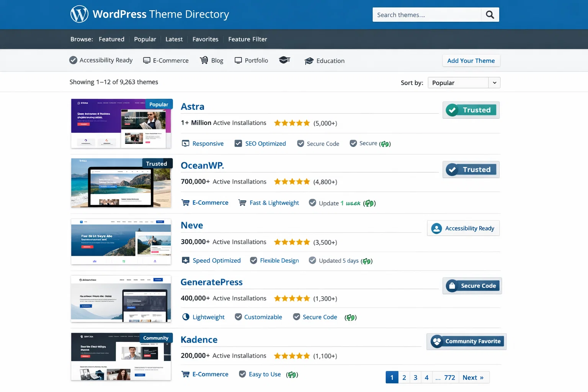
Task: Click the graduation cap icon before Education
Action: [x=309, y=61]
